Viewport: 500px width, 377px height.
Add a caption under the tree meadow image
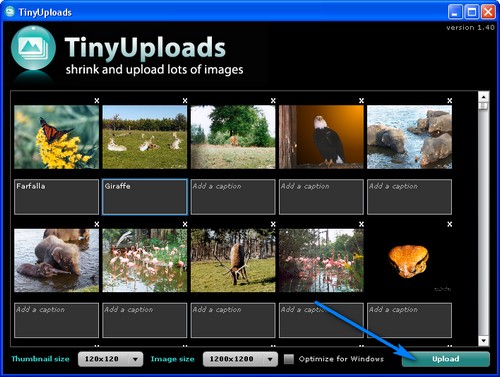tap(233, 197)
